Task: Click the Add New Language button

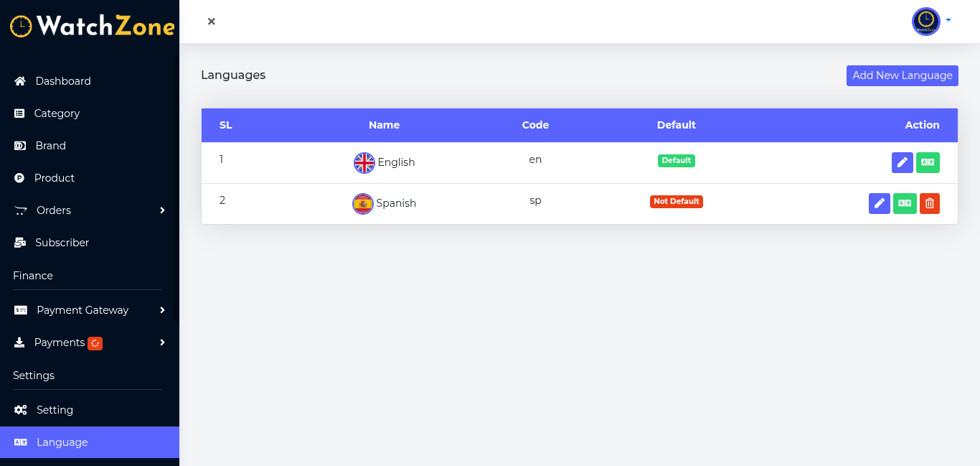Action: pyautogui.click(x=902, y=75)
